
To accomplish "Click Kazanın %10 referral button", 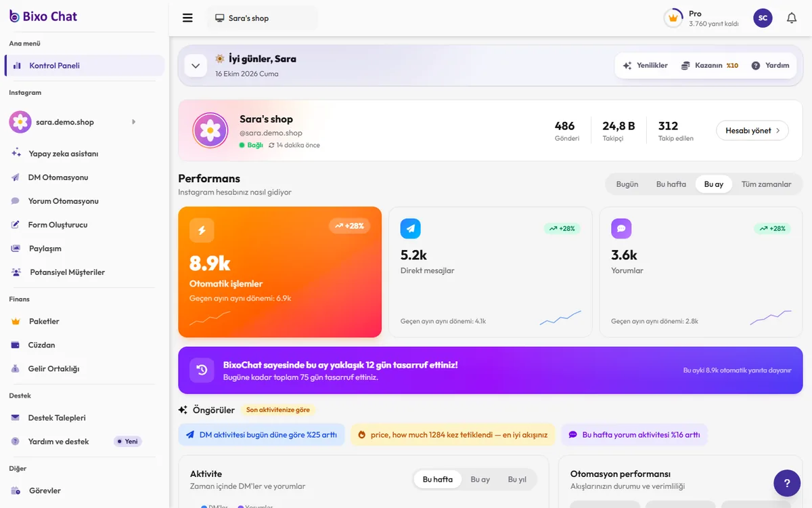I will coord(710,66).
